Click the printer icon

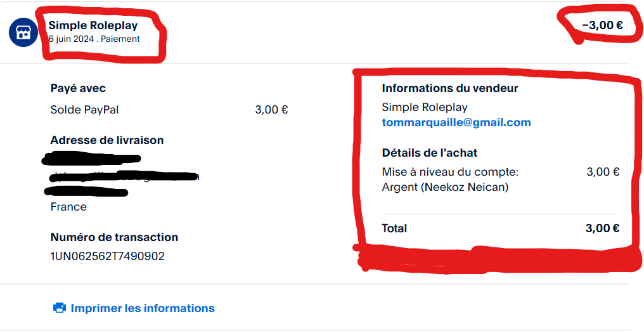pos(60,308)
